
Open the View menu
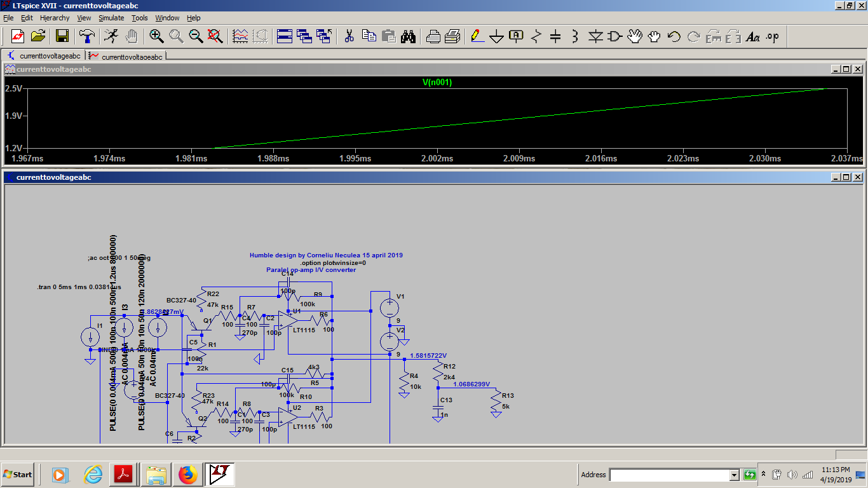[85, 18]
